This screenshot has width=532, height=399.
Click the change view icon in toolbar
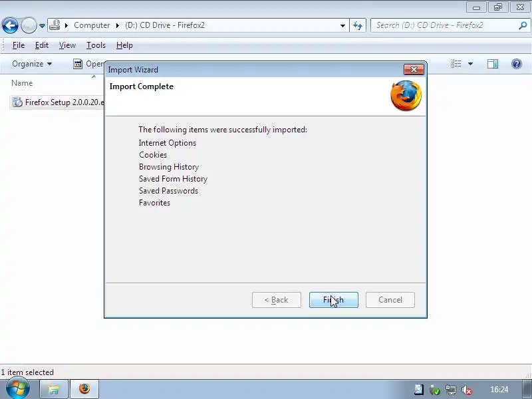[456, 64]
